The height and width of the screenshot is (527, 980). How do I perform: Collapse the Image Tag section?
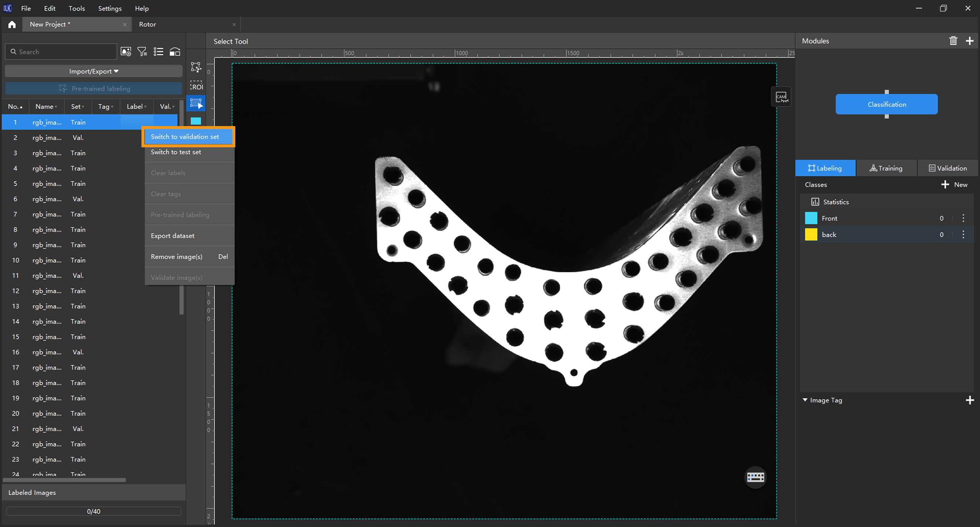[x=805, y=400]
